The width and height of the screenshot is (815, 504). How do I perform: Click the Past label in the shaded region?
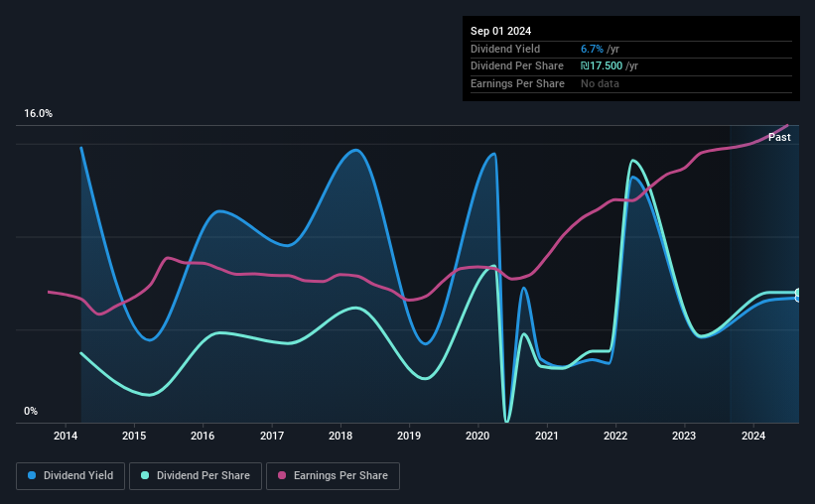(779, 137)
